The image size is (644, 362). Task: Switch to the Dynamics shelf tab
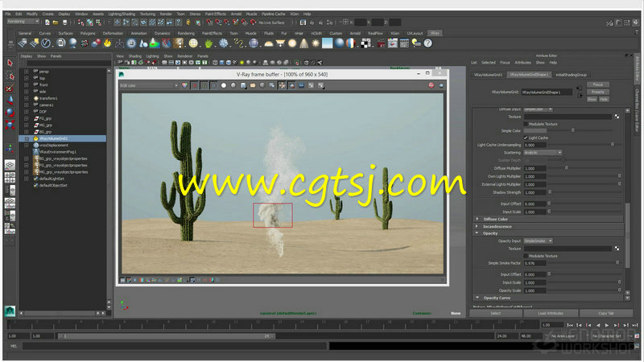tap(162, 33)
